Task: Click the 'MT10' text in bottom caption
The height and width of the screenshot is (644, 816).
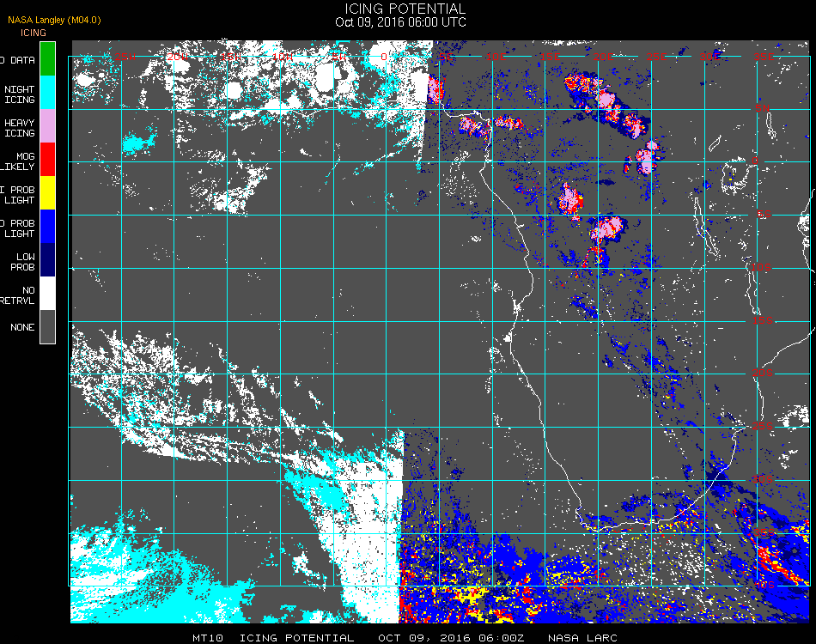Action: pos(208,638)
